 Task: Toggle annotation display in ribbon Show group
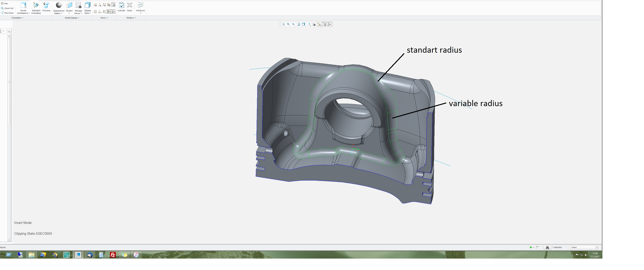pyautogui.click(x=113, y=5)
